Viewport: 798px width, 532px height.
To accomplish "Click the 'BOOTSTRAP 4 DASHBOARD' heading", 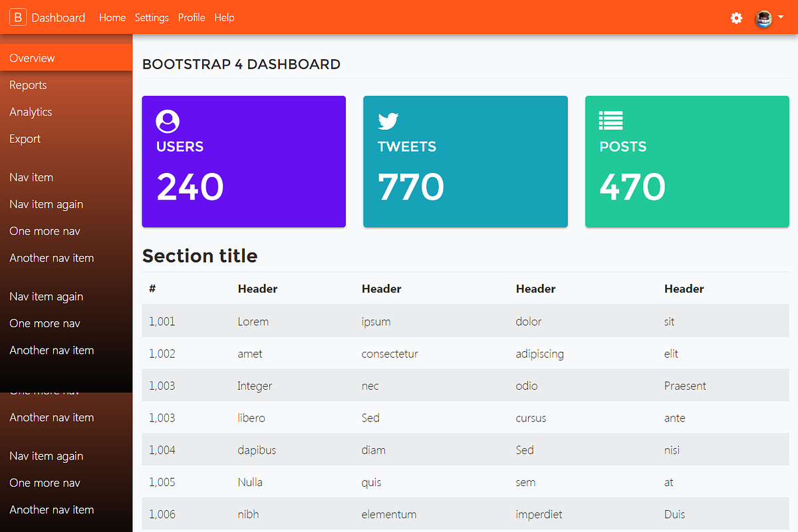I will point(241,65).
